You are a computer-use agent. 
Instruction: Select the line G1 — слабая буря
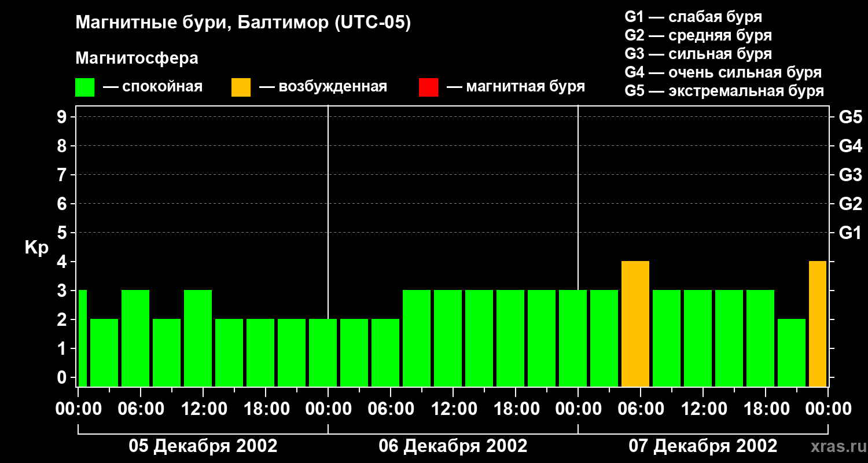point(693,17)
